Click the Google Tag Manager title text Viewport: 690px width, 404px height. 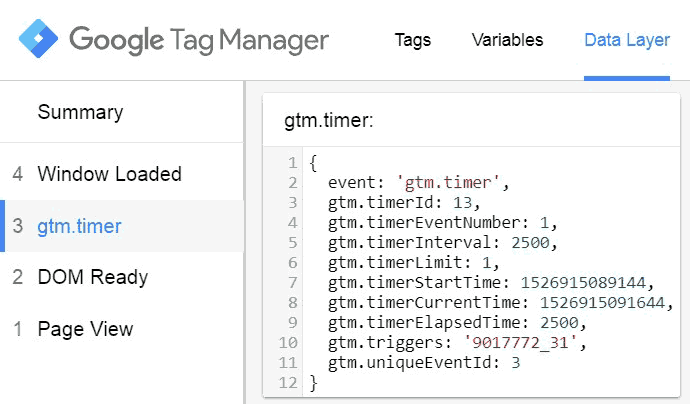point(198,40)
